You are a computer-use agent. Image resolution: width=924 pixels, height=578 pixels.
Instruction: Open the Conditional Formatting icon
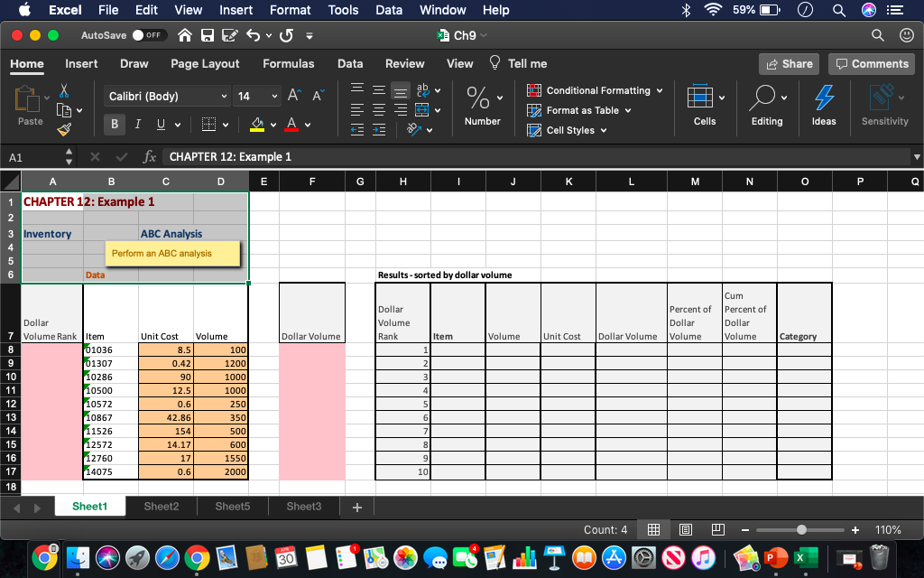(x=533, y=90)
